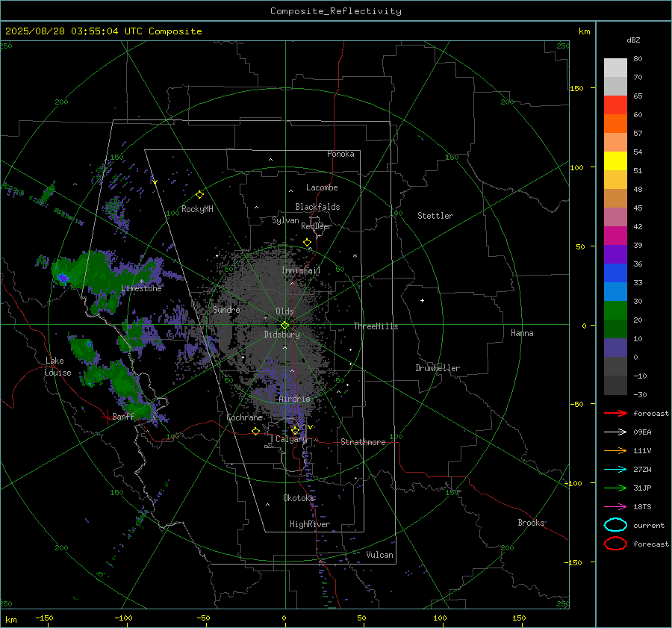Image resolution: width=672 pixels, height=628 pixels.
Task: Click the Banff label
Action: pyautogui.click(x=123, y=416)
